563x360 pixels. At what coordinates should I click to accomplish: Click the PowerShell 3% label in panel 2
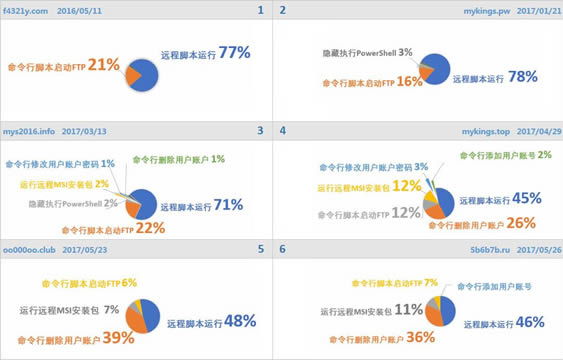(367, 53)
